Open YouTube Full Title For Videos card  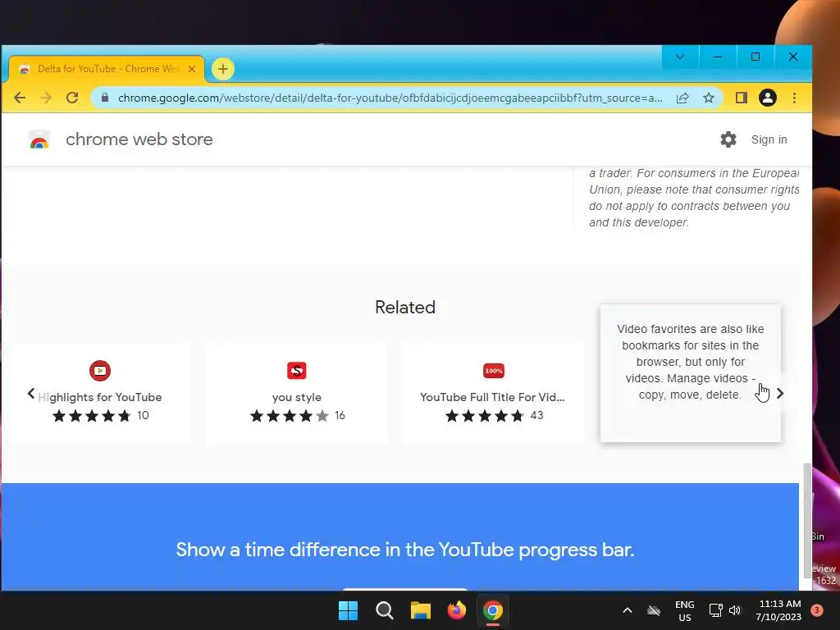[x=493, y=393]
